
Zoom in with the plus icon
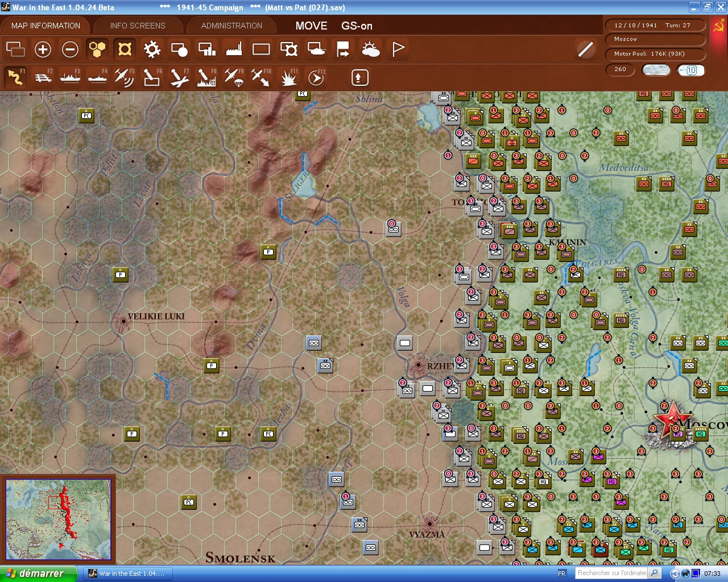(x=43, y=49)
